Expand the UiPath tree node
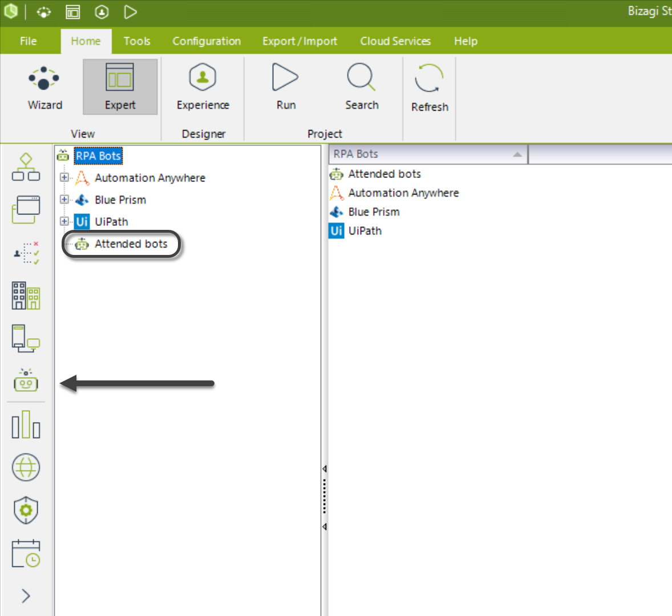The image size is (672, 616). click(64, 221)
